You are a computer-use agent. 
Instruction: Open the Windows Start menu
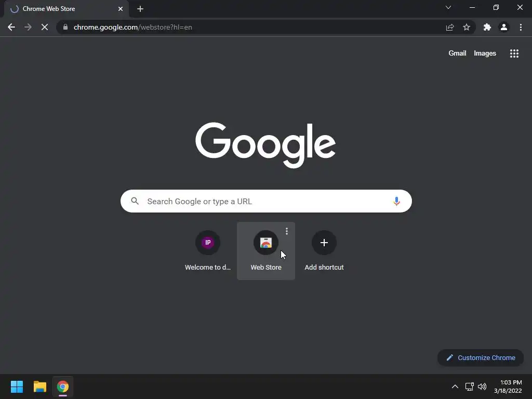pos(17,387)
